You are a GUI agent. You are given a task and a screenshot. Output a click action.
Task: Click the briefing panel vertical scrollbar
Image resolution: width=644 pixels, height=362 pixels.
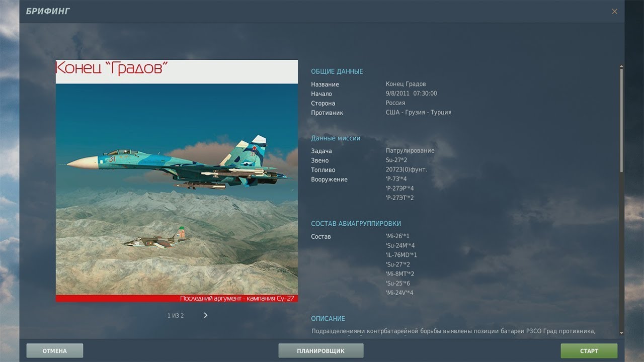tap(622, 121)
